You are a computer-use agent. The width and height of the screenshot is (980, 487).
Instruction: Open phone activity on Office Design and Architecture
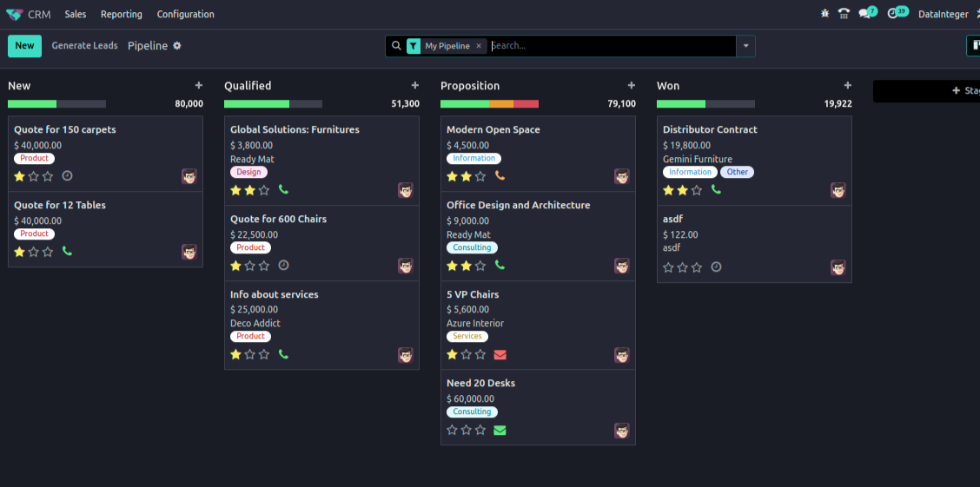pos(500,266)
